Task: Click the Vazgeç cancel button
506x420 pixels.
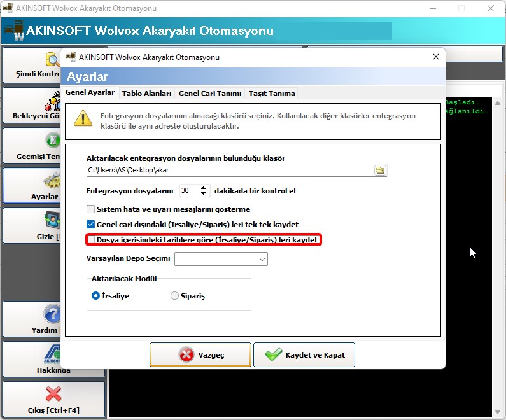Action: tap(200, 355)
